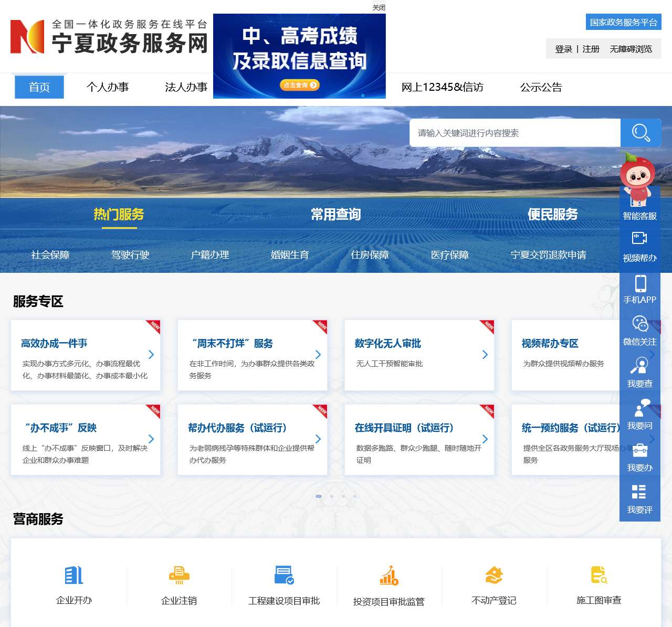Expand the 在线开具证明 card arrow

point(485,439)
